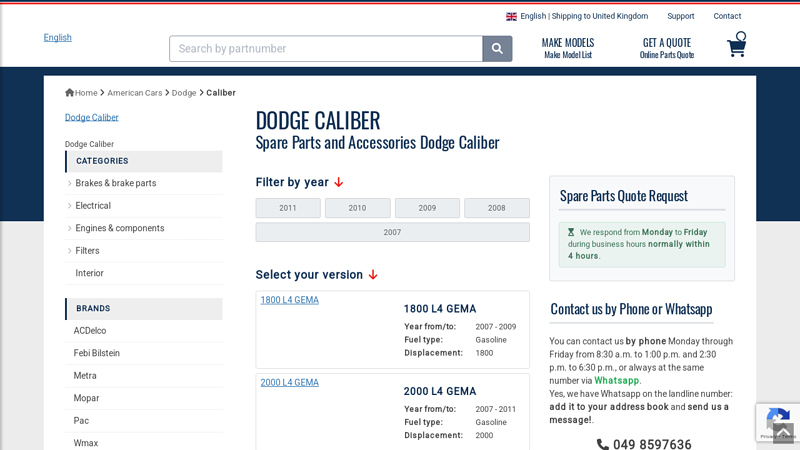Select the Interior category
Viewport: 800px width, 450px height.
click(89, 273)
